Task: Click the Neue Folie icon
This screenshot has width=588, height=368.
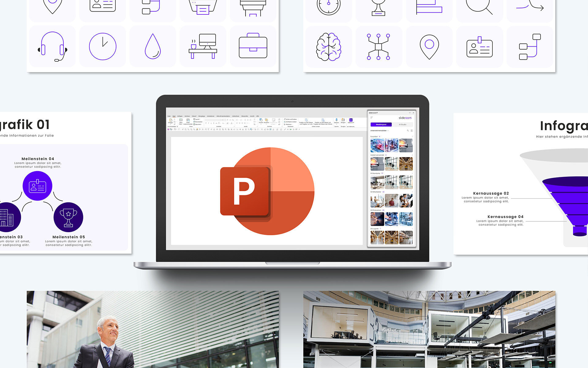Action: click(181, 120)
